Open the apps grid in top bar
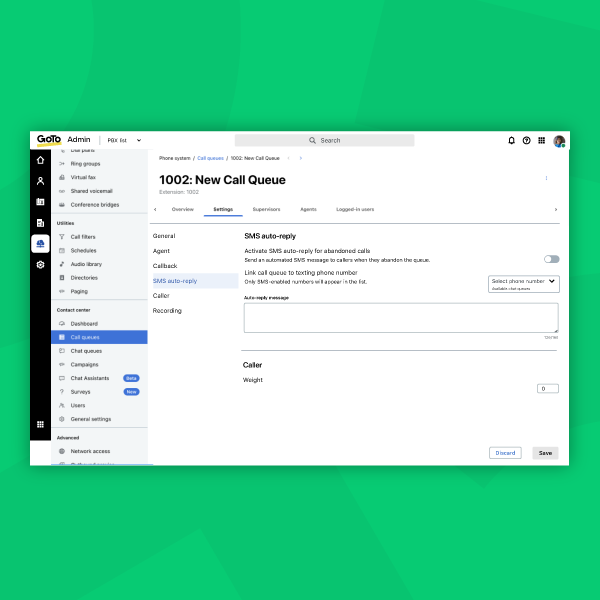Screen dimensions: 600x600 541,141
